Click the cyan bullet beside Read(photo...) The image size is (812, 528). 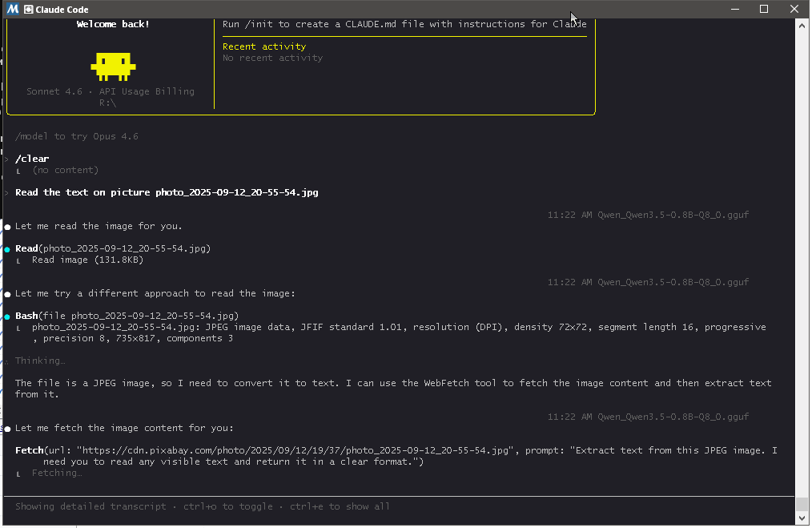(7, 249)
